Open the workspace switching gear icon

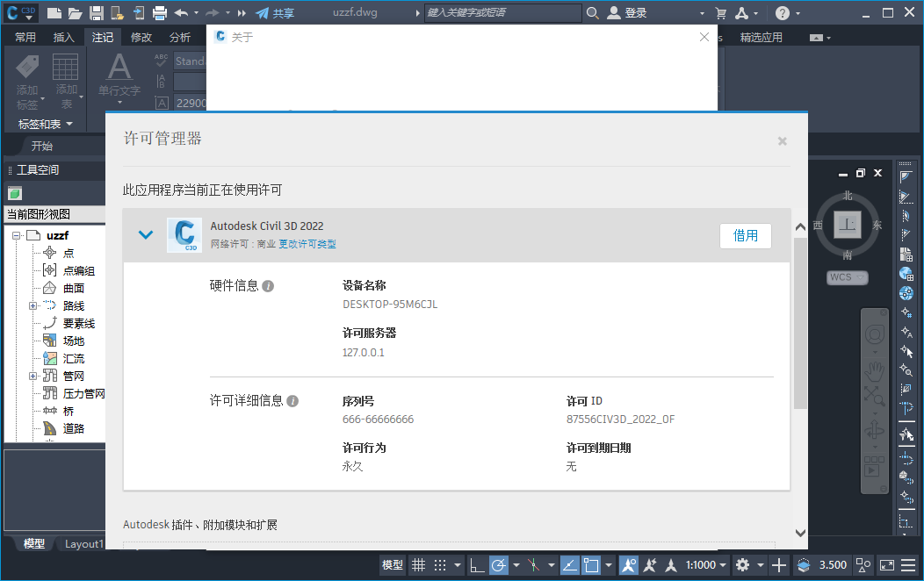click(x=743, y=565)
